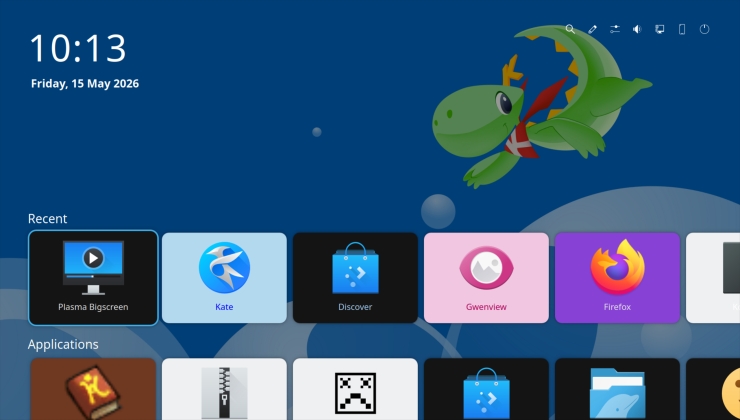Click the Recent section heading
This screenshot has width=740, height=420.
tap(47, 218)
